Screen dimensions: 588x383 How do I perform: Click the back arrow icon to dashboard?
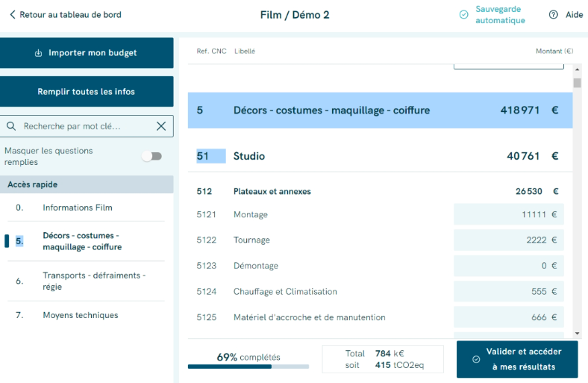tap(12, 15)
